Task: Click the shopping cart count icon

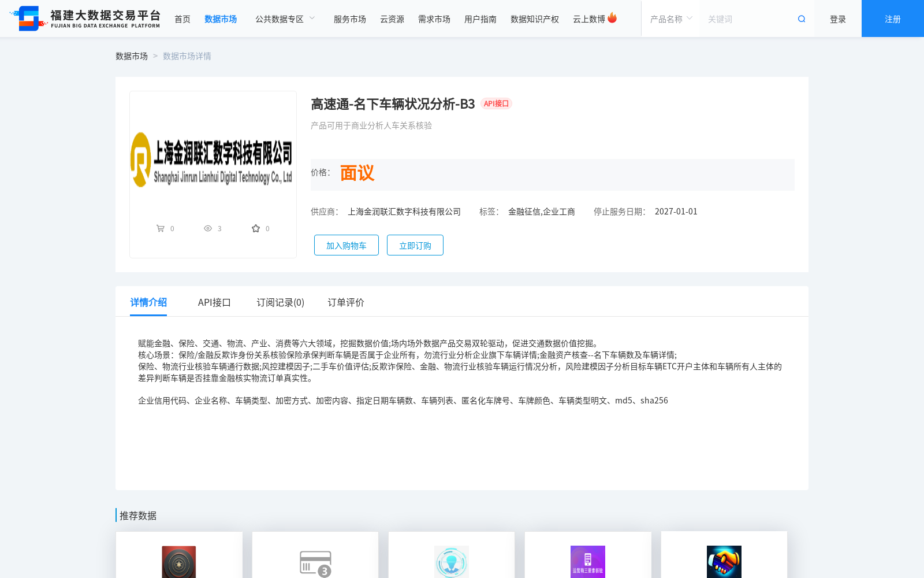Action: point(161,228)
